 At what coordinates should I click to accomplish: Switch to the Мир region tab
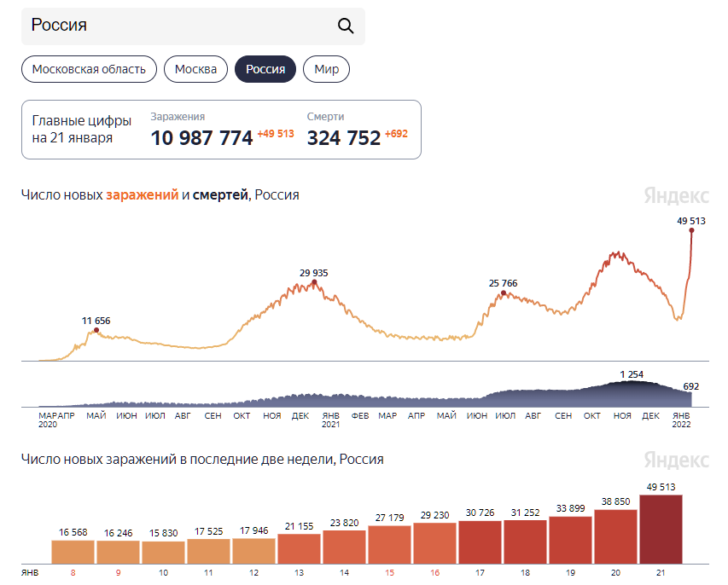pos(326,69)
